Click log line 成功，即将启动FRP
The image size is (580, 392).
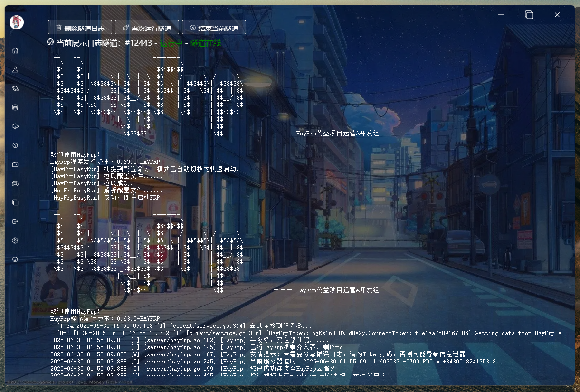(105, 197)
